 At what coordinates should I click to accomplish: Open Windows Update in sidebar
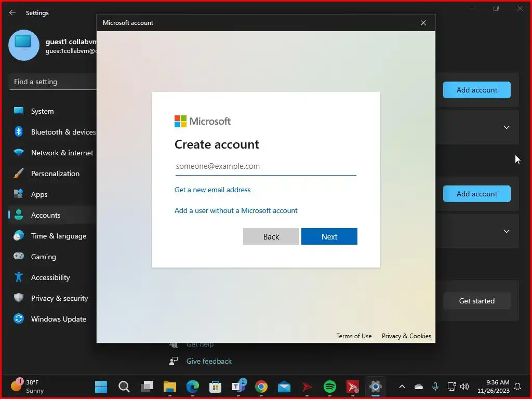point(52,319)
